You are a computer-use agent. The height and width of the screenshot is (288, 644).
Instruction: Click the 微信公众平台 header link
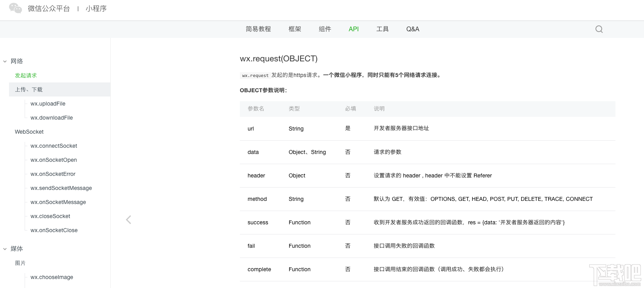point(49,9)
